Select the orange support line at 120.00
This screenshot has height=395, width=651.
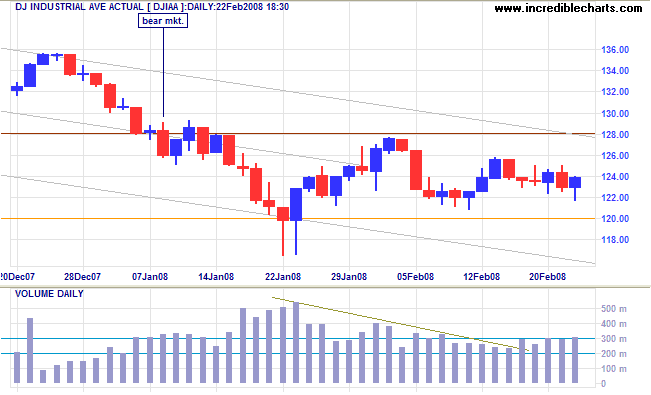point(298,218)
